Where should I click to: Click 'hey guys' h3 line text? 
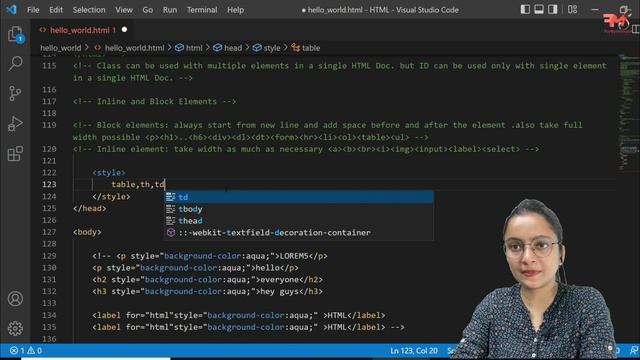click(x=279, y=291)
